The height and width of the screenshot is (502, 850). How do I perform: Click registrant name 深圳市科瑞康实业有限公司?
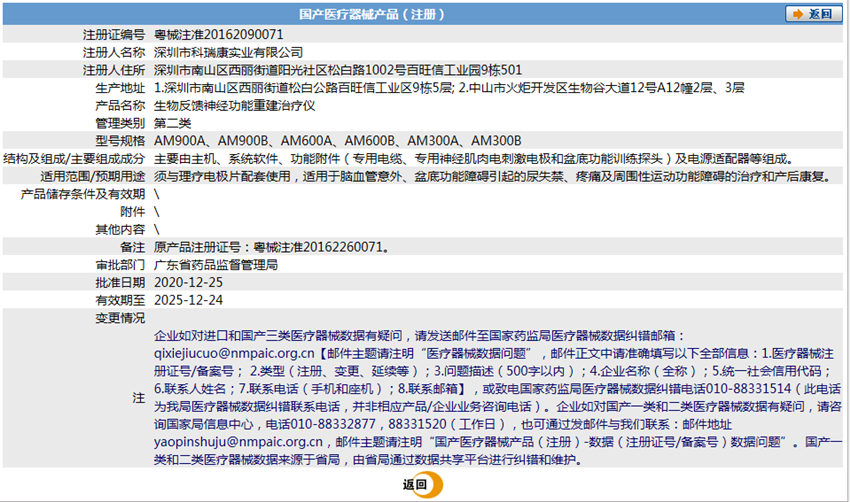[x=227, y=52]
